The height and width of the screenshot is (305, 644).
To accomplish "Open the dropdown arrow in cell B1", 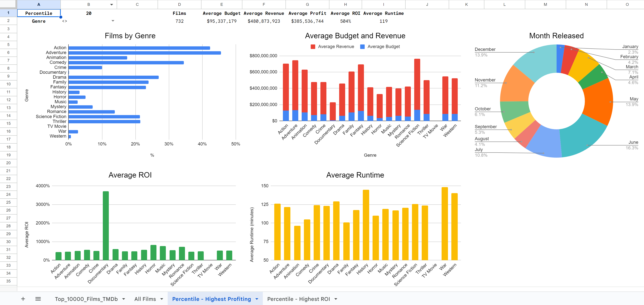I will [111, 4].
